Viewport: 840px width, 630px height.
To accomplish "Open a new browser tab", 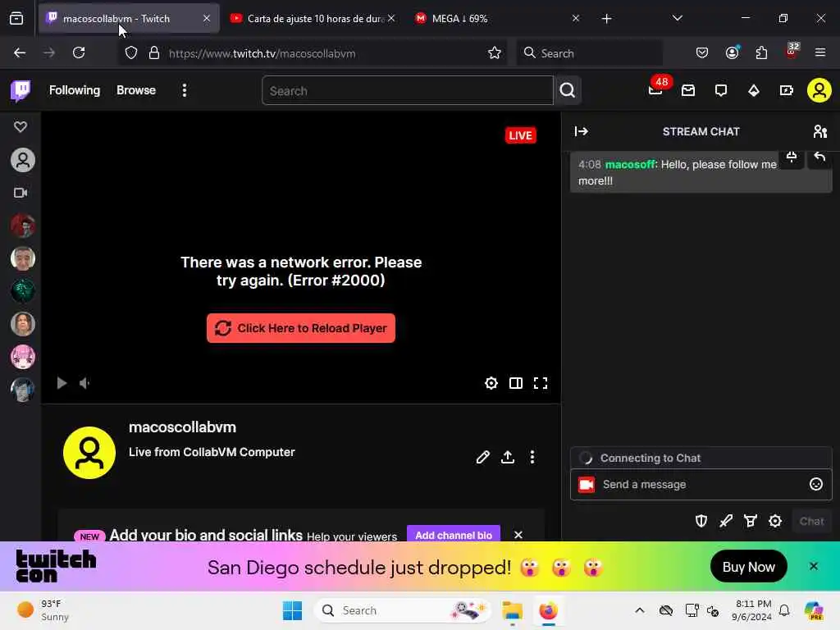I will click(606, 19).
